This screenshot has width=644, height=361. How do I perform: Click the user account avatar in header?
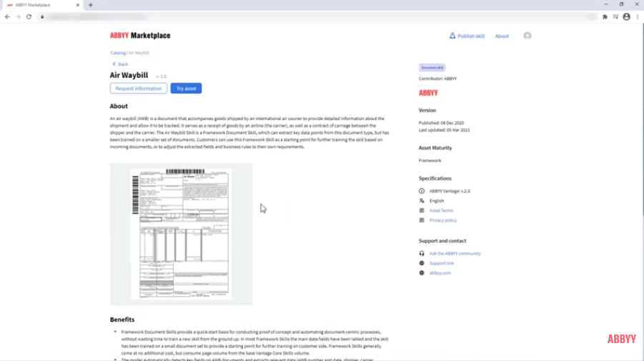[527, 36]
